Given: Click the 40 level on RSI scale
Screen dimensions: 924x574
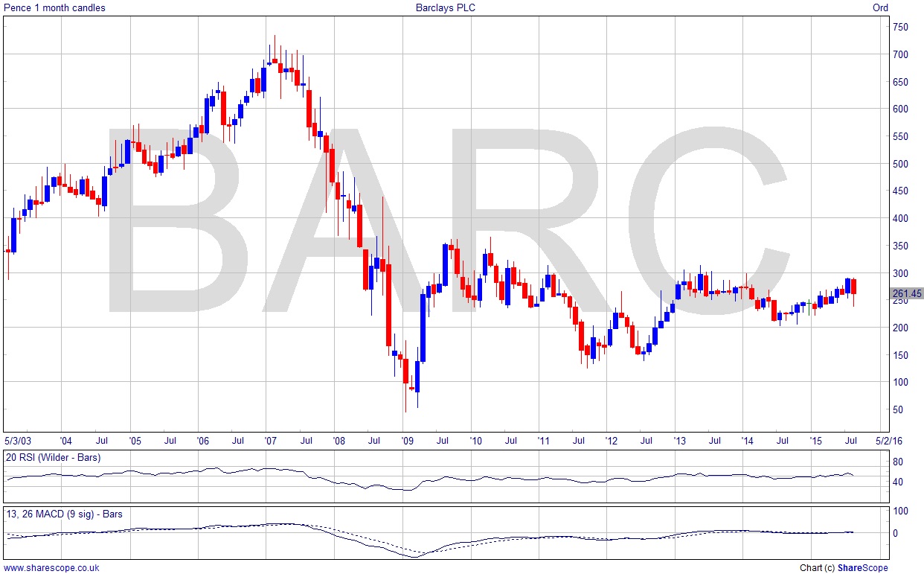Looking at the screenshot, I should click(x=898, y=482).
